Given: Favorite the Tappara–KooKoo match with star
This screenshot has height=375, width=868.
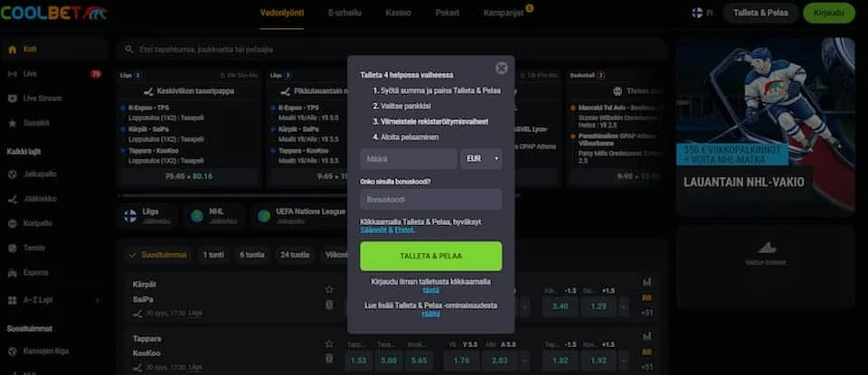Looking at the screenshot, I should coord(329,344).
